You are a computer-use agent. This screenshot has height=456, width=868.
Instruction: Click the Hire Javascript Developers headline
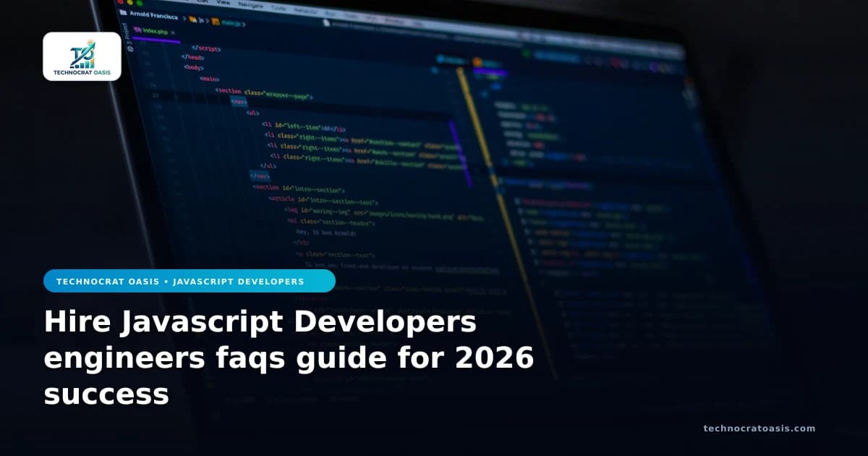point(289,358)
